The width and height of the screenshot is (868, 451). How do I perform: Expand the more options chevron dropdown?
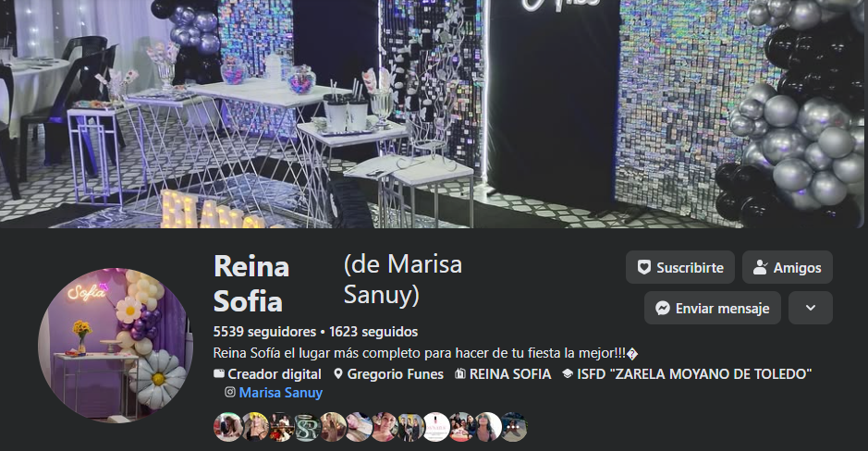[x=811, y=308]
